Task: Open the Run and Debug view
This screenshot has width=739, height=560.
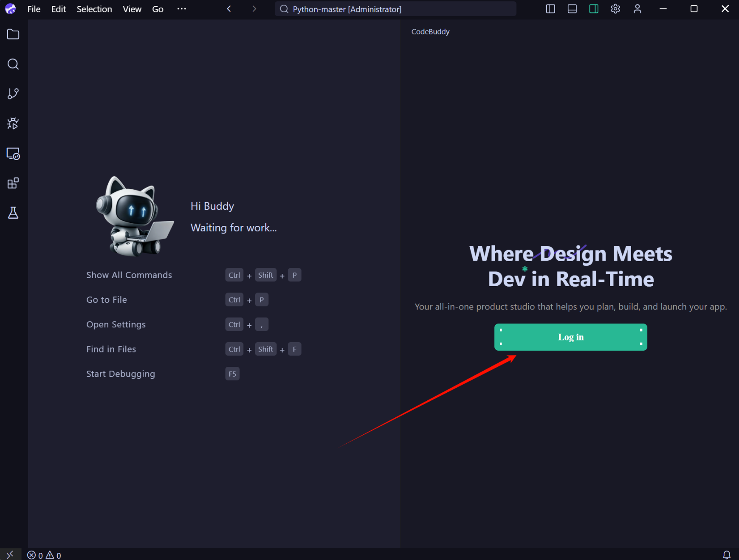Action: point(13,123)
